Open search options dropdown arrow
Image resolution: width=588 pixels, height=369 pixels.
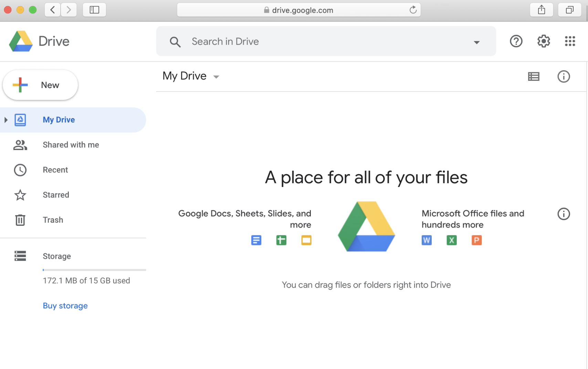[x=477, y=42]
